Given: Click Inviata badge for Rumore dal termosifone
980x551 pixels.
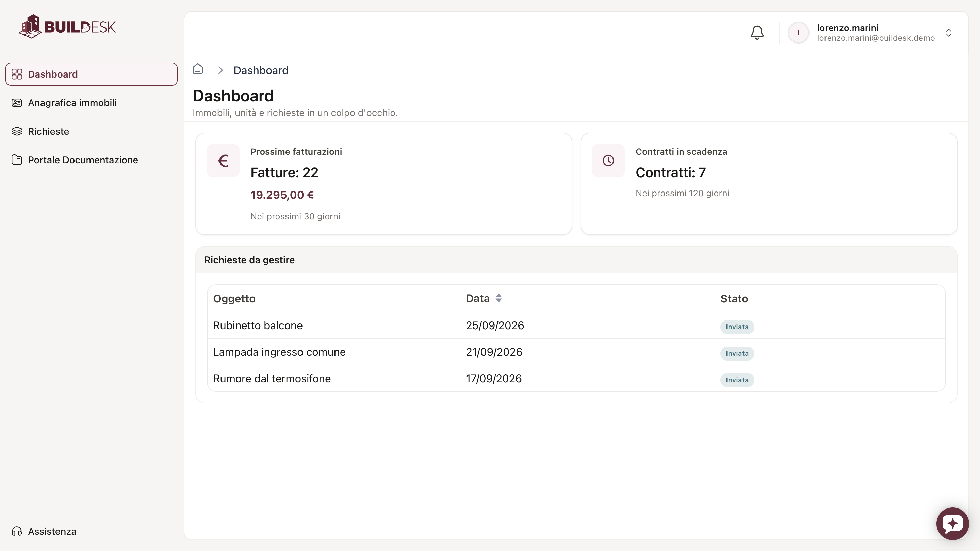Looking at the screenshot, I should point(737,380).
